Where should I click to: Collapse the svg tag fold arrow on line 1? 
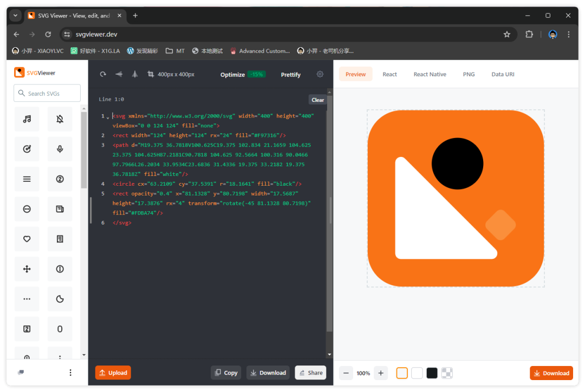[x=108, y=117]
